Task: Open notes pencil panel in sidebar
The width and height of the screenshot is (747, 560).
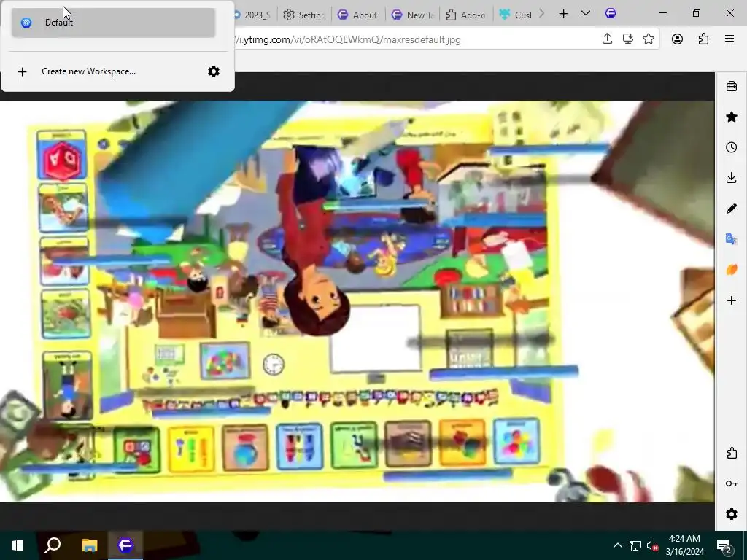Action: pos(731,208)
